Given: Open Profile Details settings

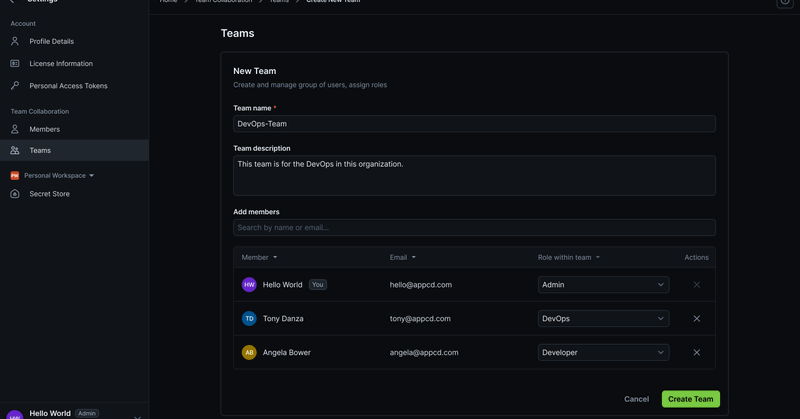Looking at the screenshot, I should coord(52,41).
